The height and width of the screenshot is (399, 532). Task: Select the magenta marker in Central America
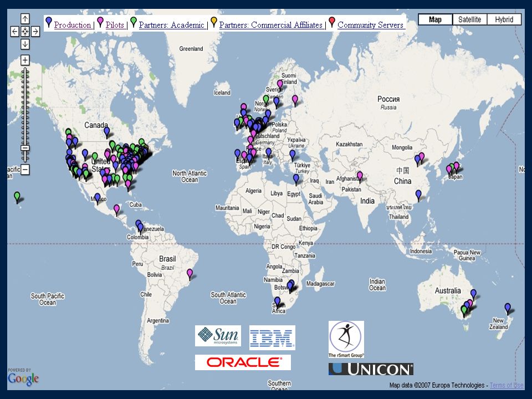(x=117, y=209)
